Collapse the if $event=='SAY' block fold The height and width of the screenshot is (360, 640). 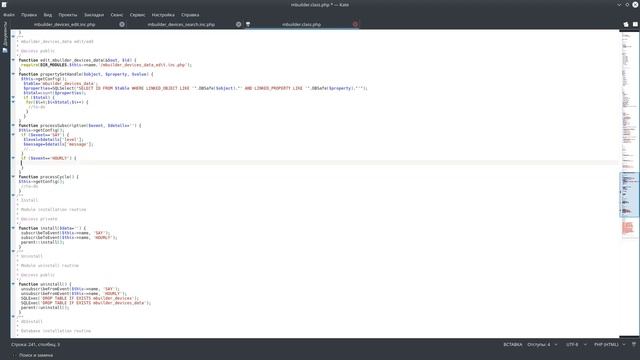[13, 135]
